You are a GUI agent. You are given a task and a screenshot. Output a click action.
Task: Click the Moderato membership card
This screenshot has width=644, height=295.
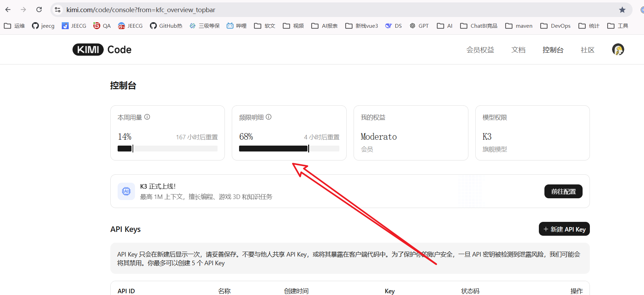tap(411, 133)
